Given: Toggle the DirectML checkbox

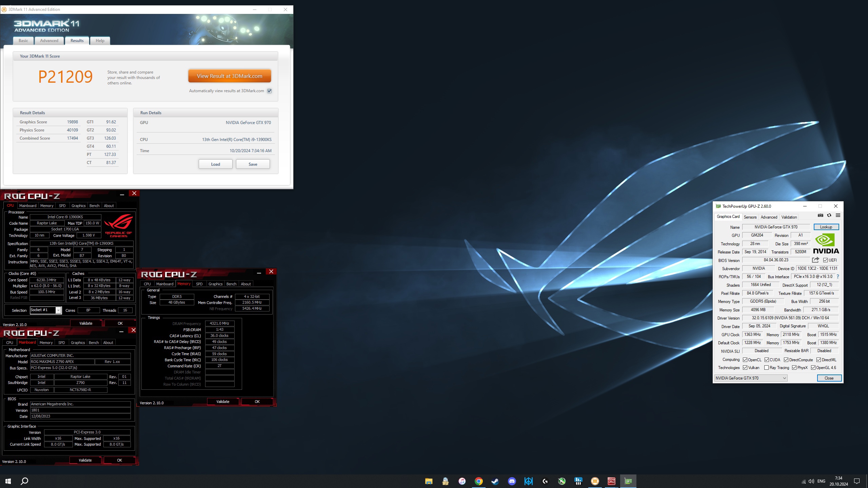Looking at the screenshot, I should (818, 360).
